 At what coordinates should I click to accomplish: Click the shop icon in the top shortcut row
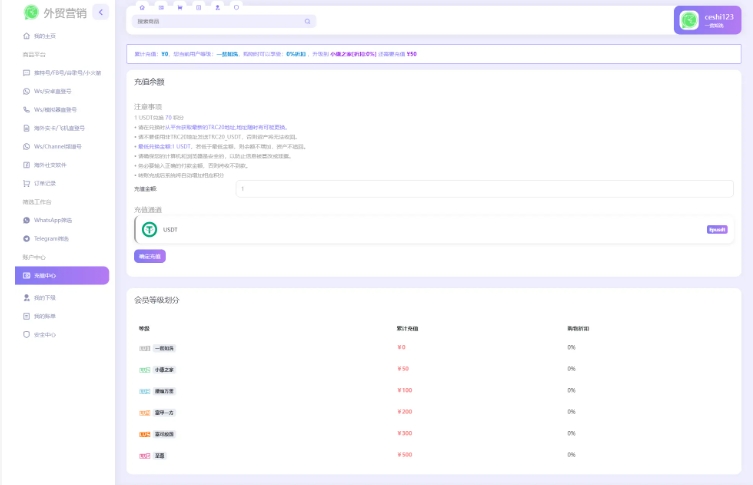[180, 7]
